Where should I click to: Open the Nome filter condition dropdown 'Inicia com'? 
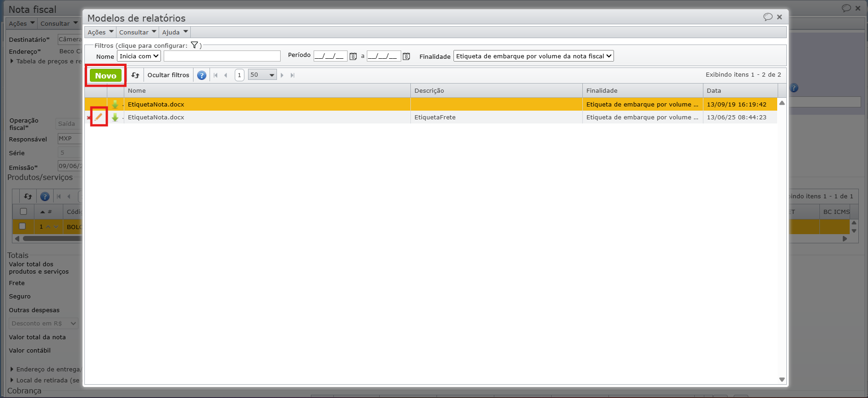pos(139,56)
